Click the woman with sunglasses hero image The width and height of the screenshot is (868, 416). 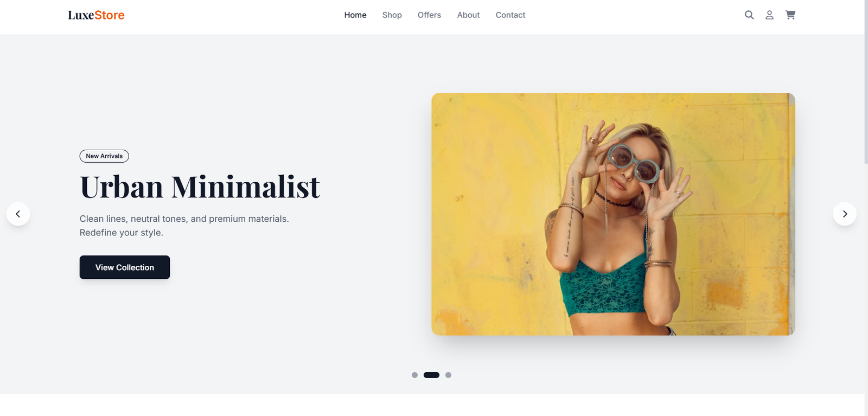coord(613,214)
